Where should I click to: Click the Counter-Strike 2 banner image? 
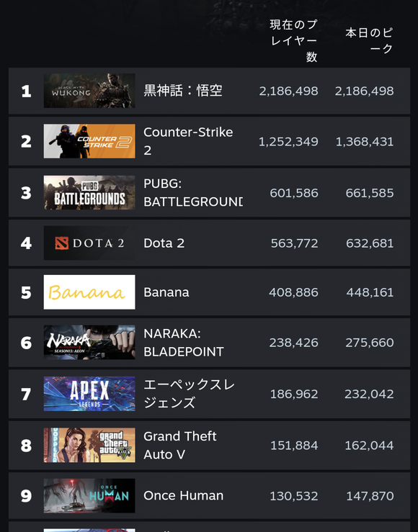click(x=89, y=141)
